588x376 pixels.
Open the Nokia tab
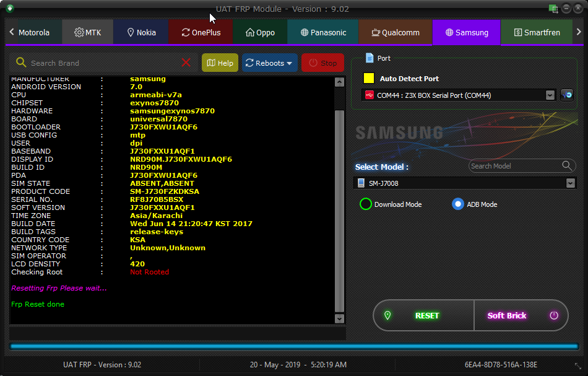pos(141,33)
